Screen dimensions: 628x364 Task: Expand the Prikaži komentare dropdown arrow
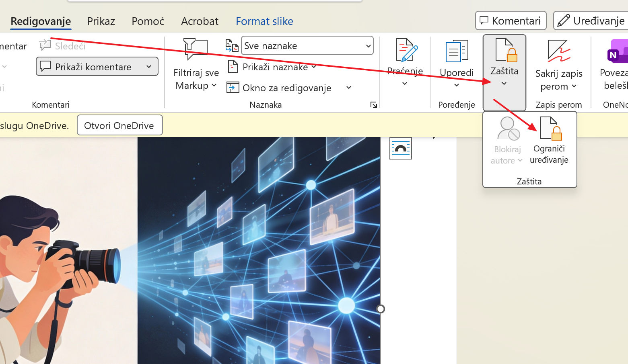tap(149, 67)
